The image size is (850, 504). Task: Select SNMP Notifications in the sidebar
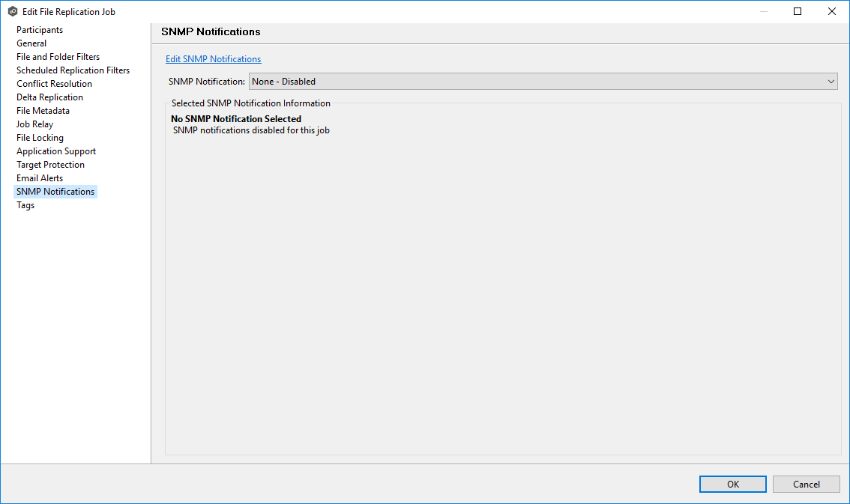tap(55, 192)
